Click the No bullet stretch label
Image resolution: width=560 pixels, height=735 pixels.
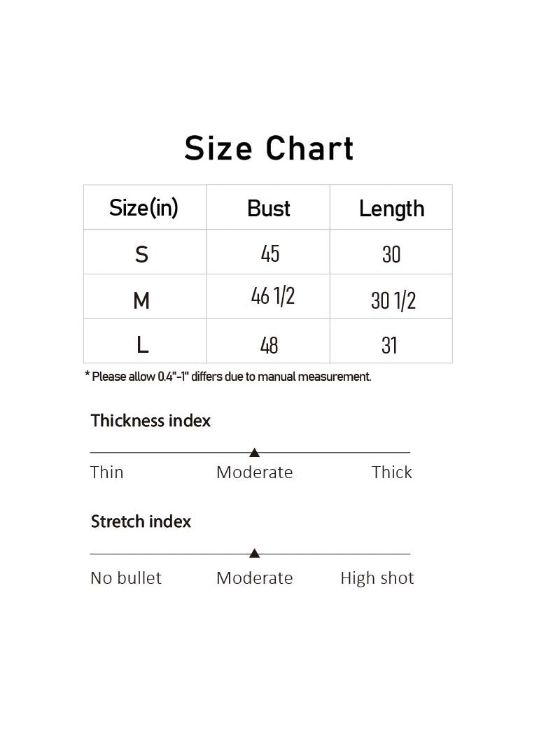126,578
